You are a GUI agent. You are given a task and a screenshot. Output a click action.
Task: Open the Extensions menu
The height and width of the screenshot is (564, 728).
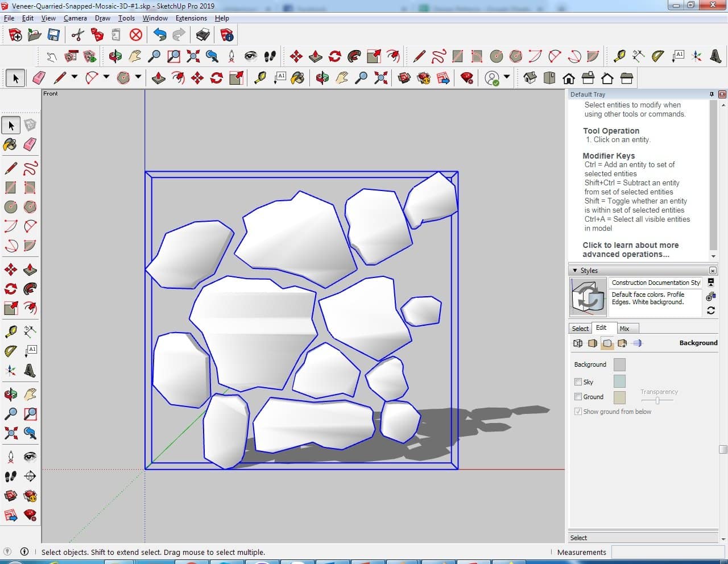191,18
